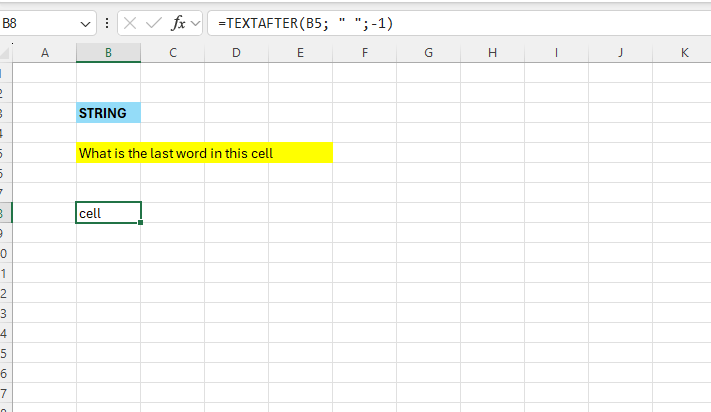The height and width of the screenshot is (412, 711).
Task: Click the row 8 header
Action: pyautogui.click(x=3, y=213)
